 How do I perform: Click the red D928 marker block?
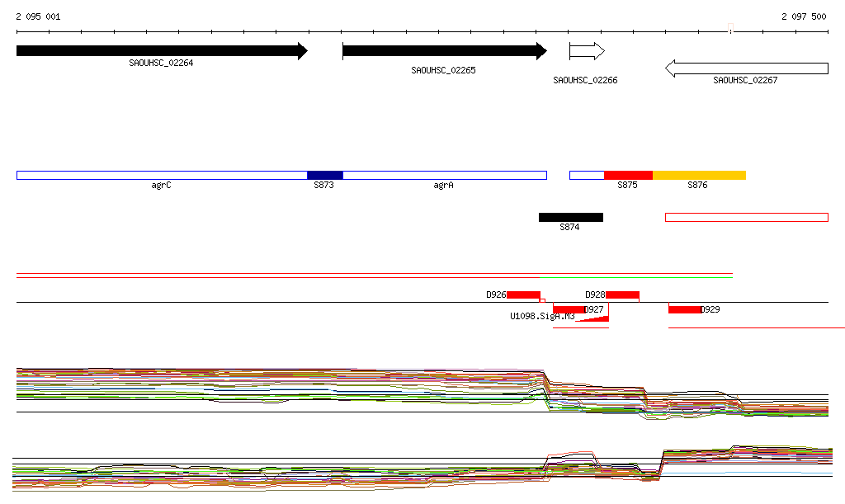coord(622,294)
